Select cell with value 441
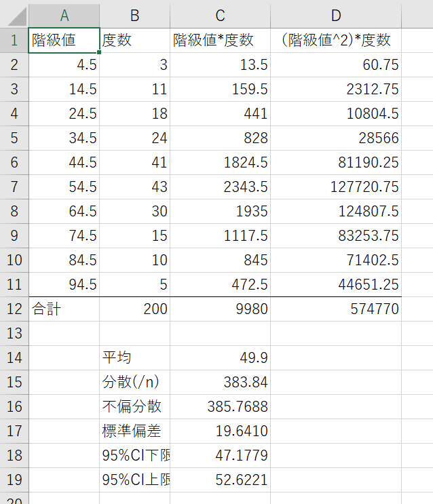This screenshot has height=504, width=433. (x=220, y=113)
